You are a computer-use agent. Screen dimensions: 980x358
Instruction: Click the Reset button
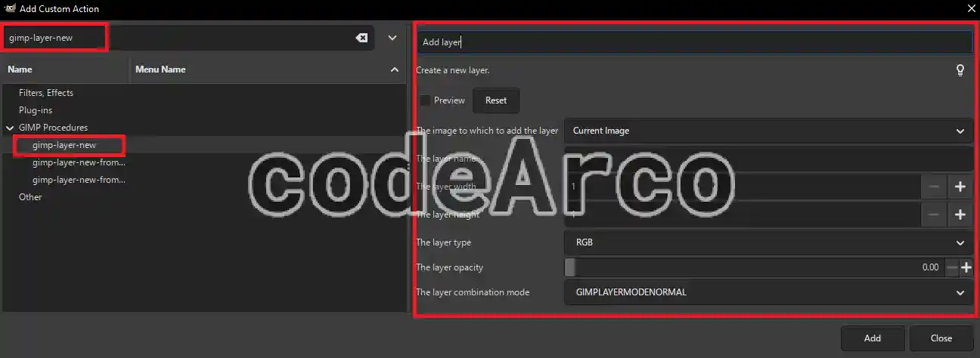pos(496,100)
